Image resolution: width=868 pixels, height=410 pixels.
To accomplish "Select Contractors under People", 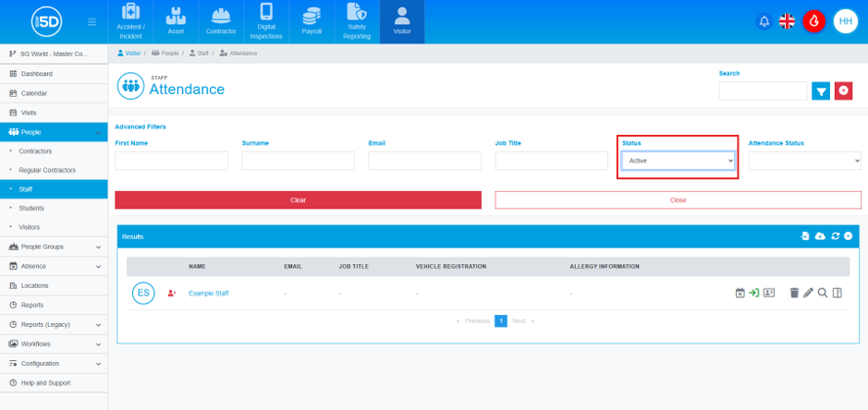I will [54, 151].
